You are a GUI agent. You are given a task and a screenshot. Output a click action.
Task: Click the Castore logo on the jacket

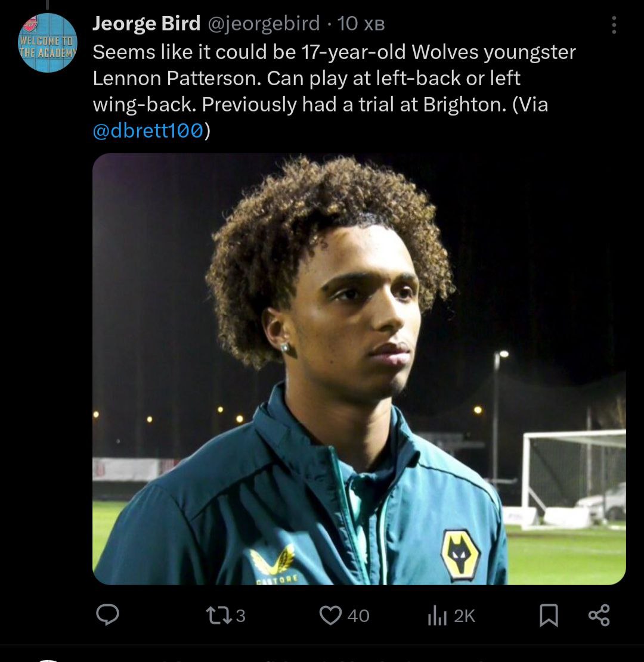(x=273, y=565)
